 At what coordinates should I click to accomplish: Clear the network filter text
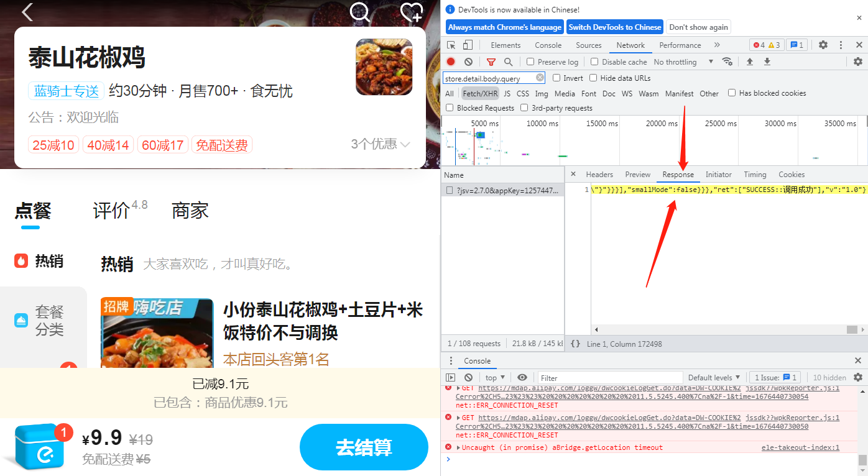tap(540, 78)
